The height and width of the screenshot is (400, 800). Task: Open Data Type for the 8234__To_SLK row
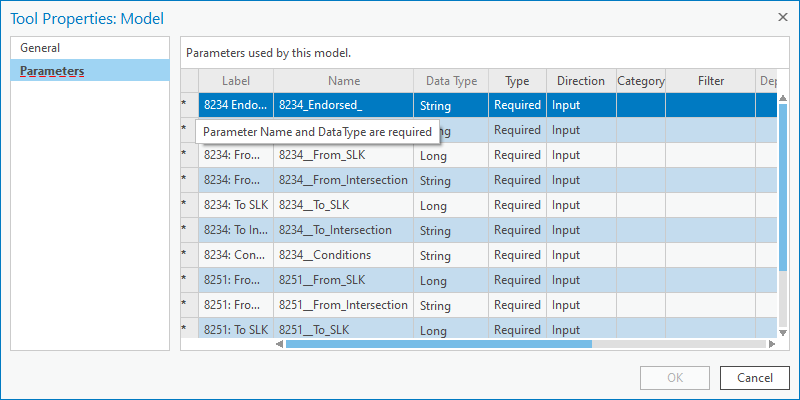point(451,205)
